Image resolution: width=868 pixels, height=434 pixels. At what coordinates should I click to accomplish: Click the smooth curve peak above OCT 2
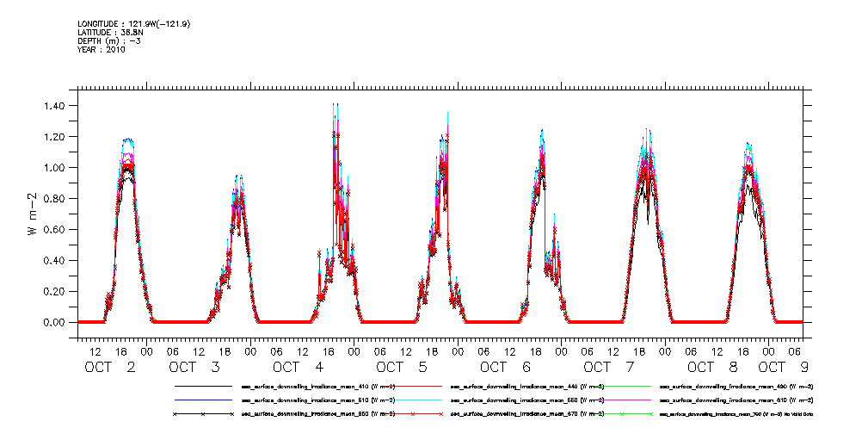[128, 139]
